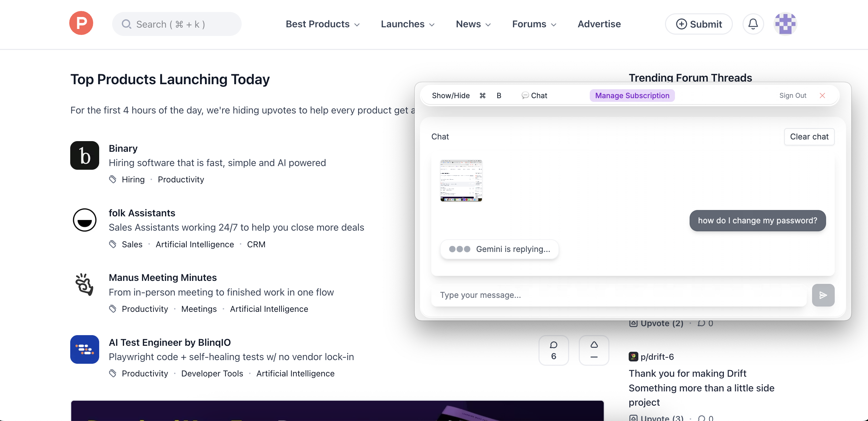Viewport: 868px width, 421px height.
Task: Click the Advertise menu item
Action: click(599, 24)
